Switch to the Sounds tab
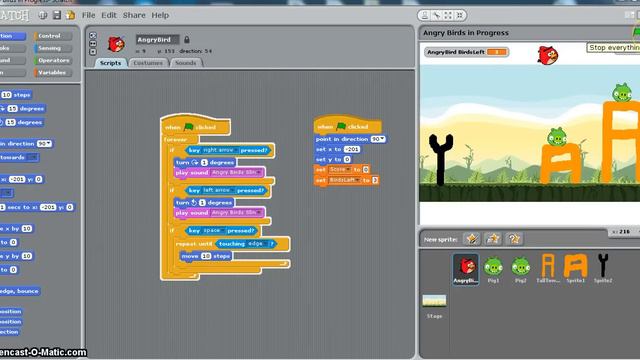 click(185, 63)
